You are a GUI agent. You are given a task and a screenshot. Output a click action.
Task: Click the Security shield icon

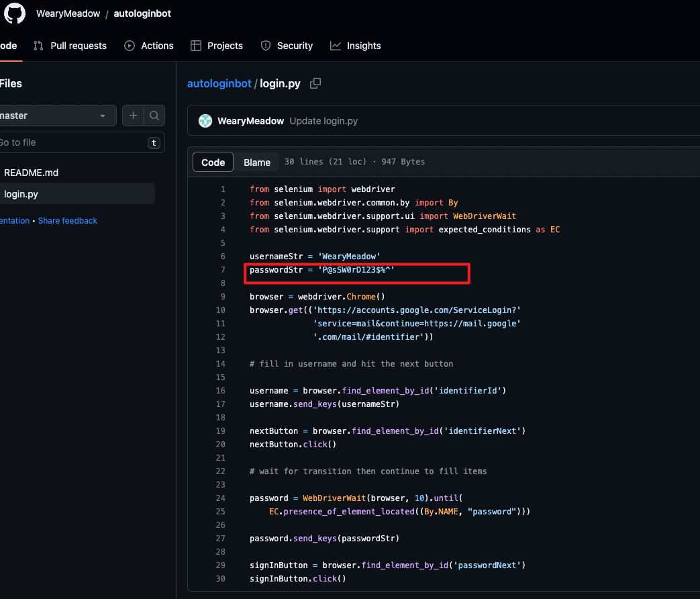point(266,46)
